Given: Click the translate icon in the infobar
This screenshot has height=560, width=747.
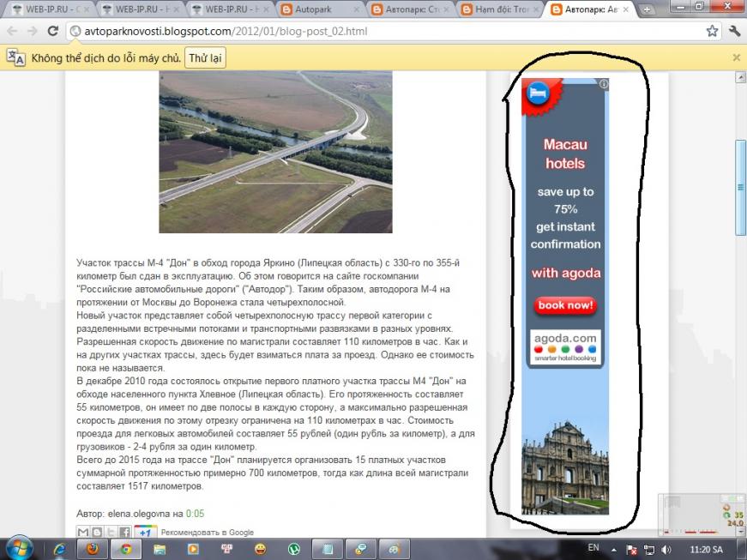Looking at the screenshot, I should [x=15, y=57].
